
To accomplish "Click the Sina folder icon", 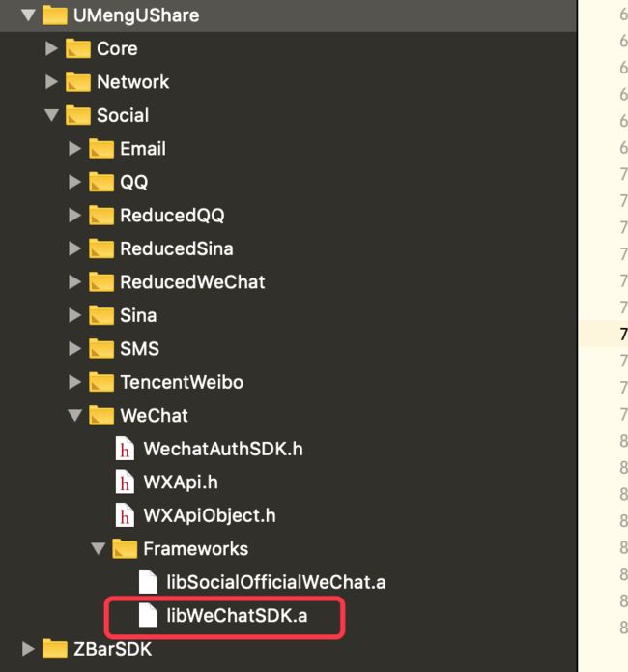I will (101, 315).
